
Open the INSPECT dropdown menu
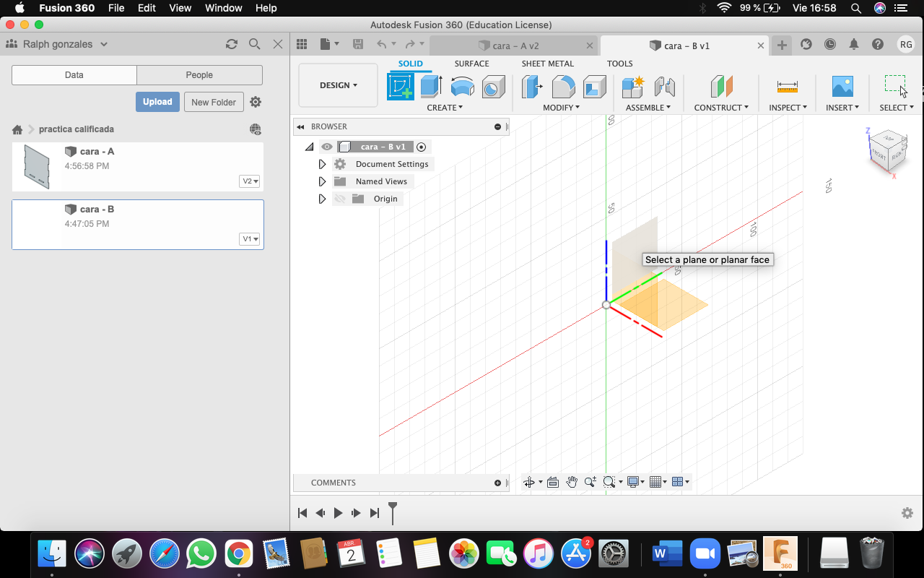[788, 108]
